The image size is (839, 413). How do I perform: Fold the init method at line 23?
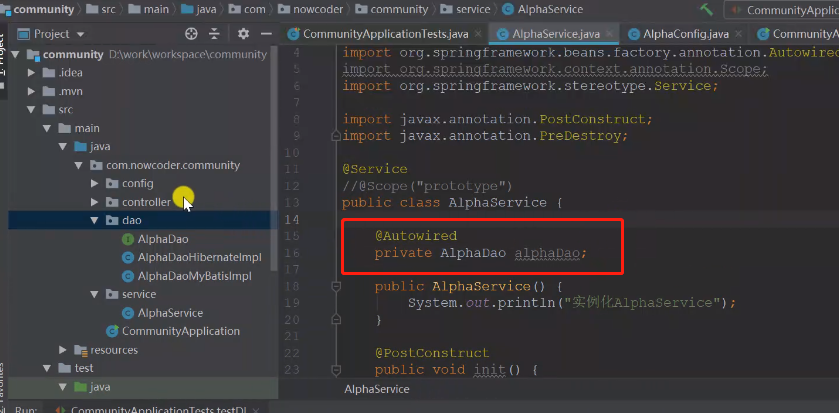(x=336, y=370)
